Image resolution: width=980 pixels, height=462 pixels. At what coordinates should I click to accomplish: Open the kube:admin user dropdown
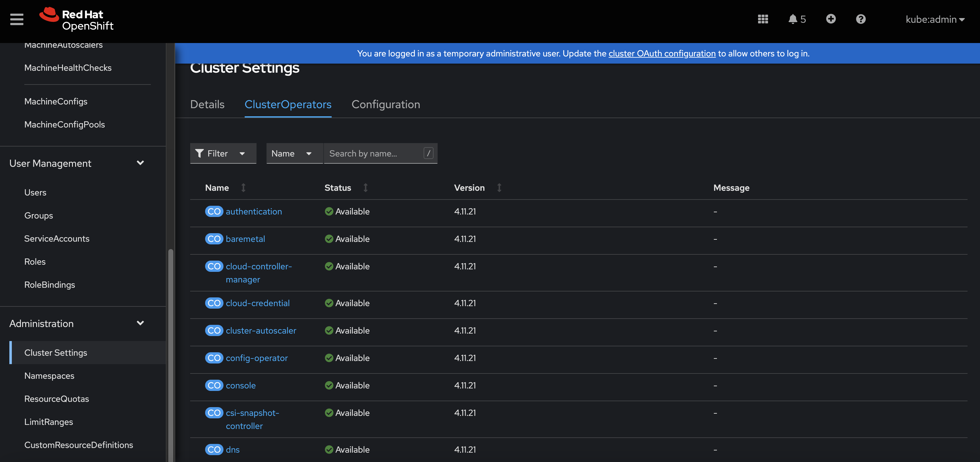(935, 19)
